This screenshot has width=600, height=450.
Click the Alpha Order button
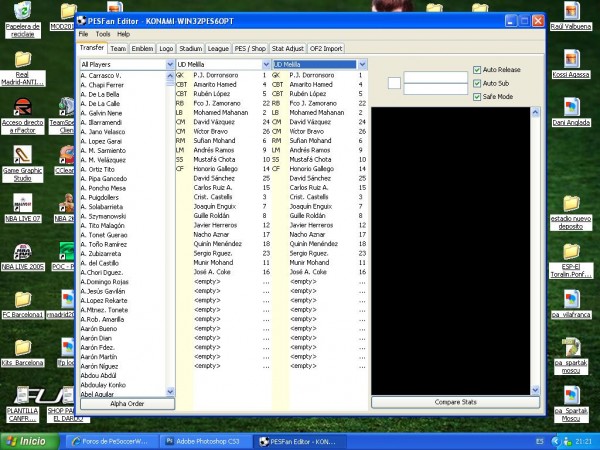(x=127, y=404)
